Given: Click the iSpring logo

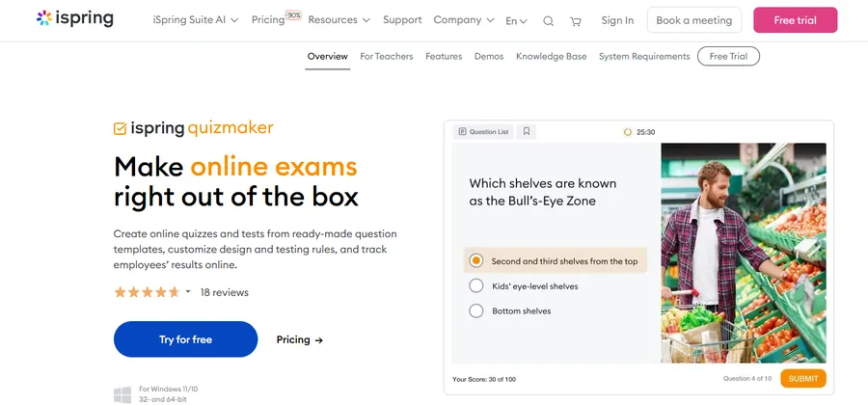Looking at the screenshot, I should (x=74, y=18).
